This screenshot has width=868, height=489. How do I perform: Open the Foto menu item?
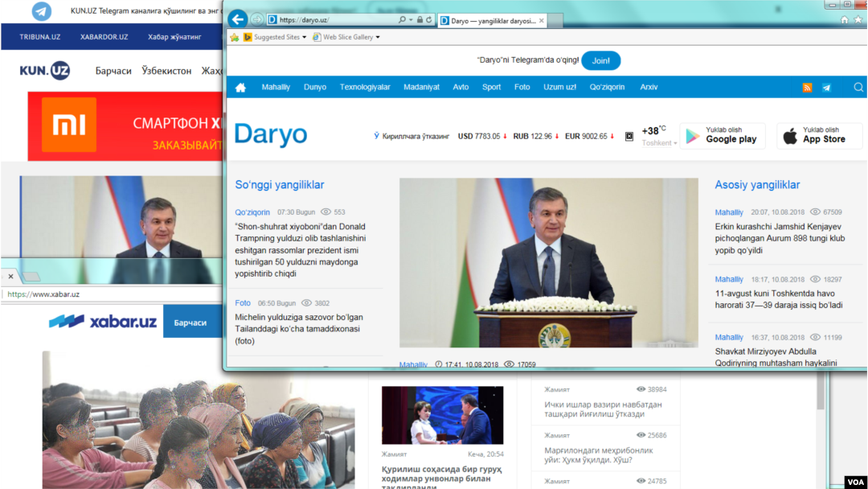[x=522, y=87]
